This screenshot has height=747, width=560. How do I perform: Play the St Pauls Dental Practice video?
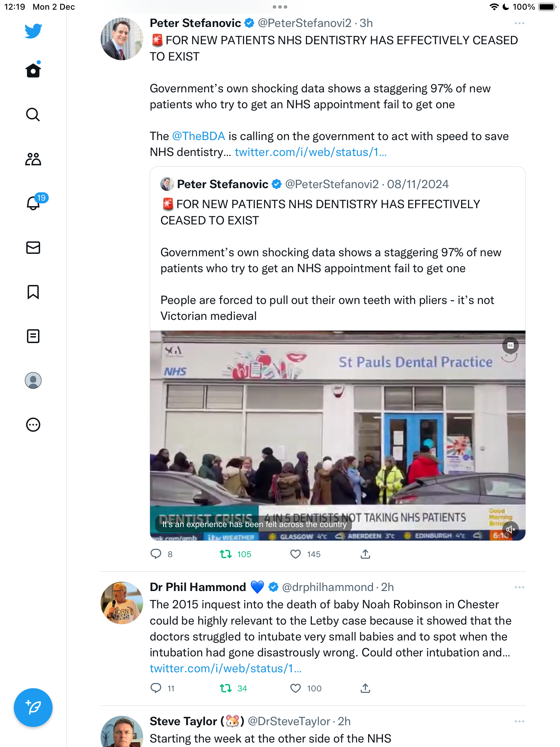click(338, 435)
